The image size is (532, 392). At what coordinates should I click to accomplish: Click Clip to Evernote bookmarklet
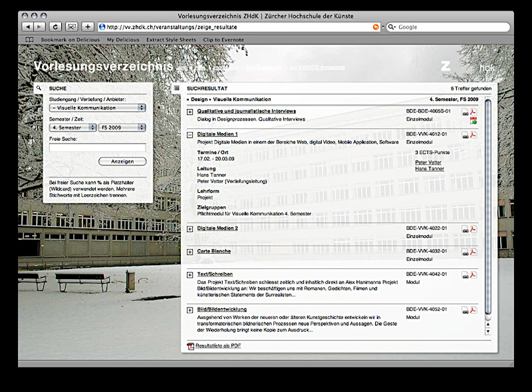pyautogui.click(x=223, y=40)
